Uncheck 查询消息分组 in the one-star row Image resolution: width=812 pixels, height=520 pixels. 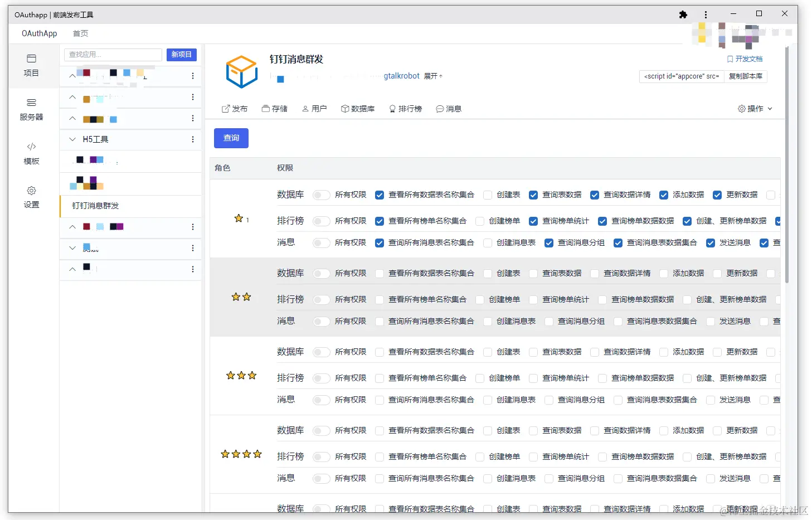pyautogui.click(x=549, y=243)
